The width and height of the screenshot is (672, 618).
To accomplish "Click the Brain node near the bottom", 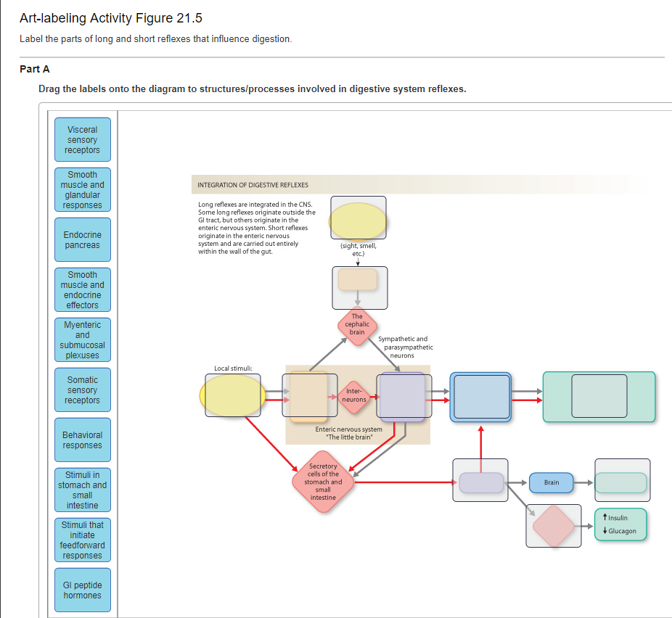I will [x=551, y=482].
